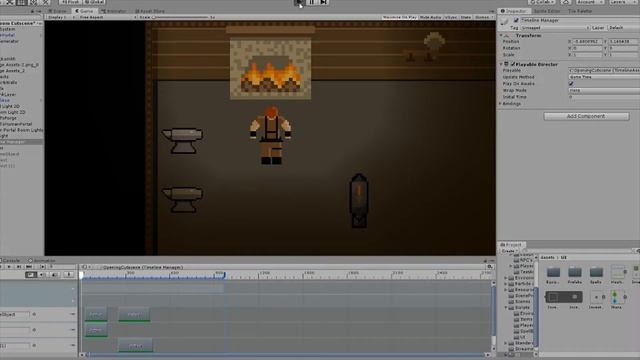Viewport: 640px width, 360px height.
Task: Click the timeline go-to-end button
Action: coord(29,267)
